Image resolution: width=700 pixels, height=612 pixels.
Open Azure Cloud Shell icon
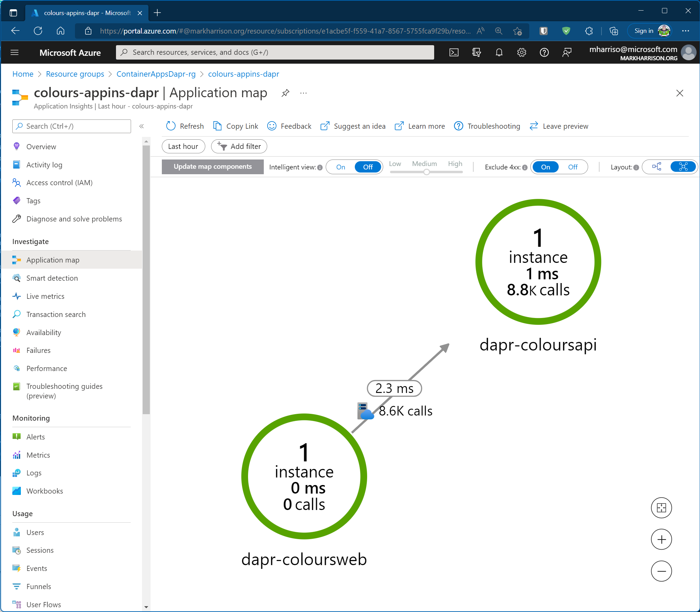click(x=454, y=52)
